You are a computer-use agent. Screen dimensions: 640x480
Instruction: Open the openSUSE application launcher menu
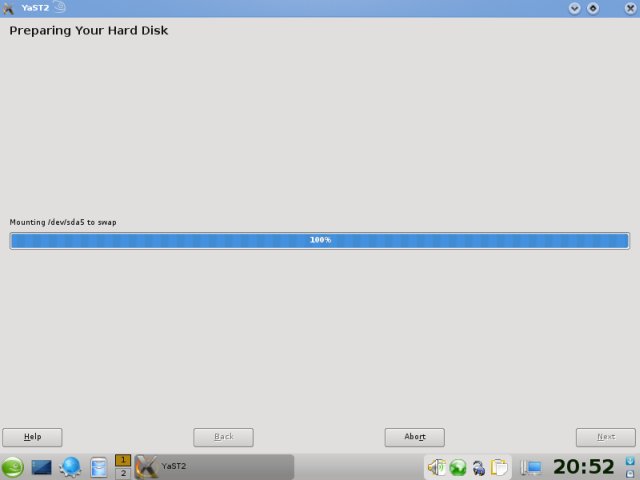[13, 467]
